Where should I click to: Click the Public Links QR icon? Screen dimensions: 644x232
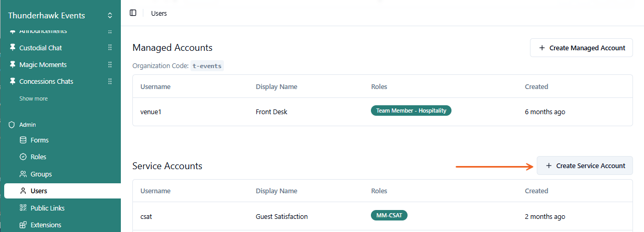(23, 208)
